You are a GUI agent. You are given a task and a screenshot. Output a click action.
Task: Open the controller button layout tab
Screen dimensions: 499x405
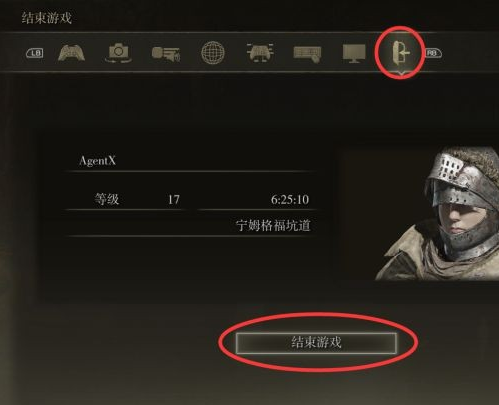(260, 53)
